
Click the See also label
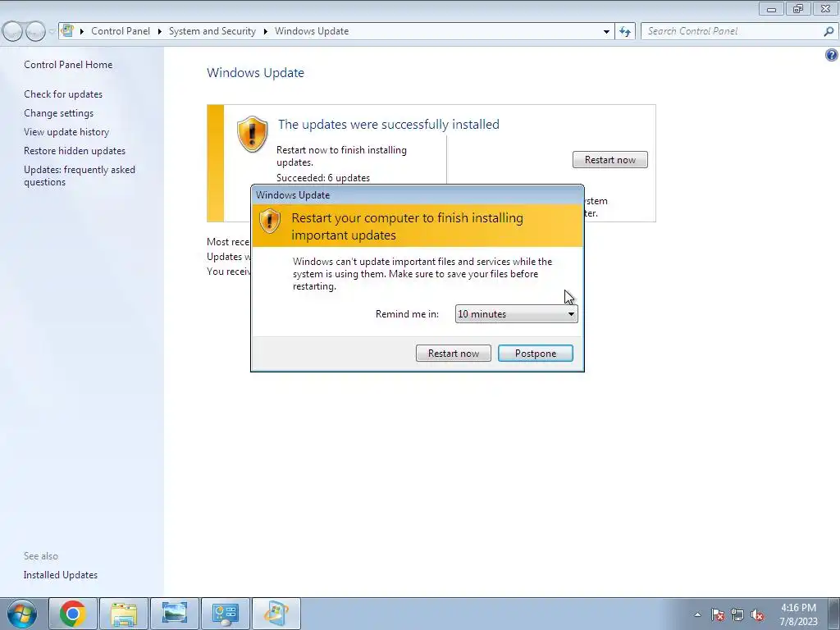pyautogui.click(x=41, y=556)
